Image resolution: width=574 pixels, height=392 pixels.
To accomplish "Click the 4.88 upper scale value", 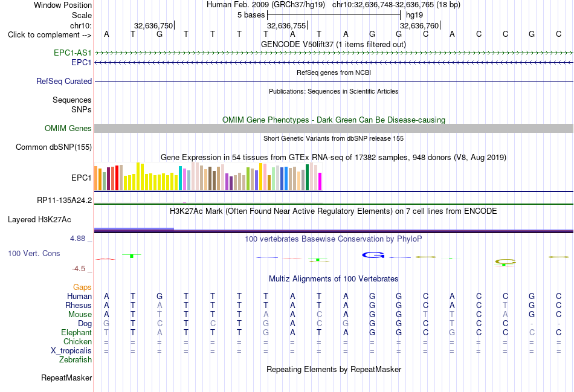I will [x=77, y=239].
